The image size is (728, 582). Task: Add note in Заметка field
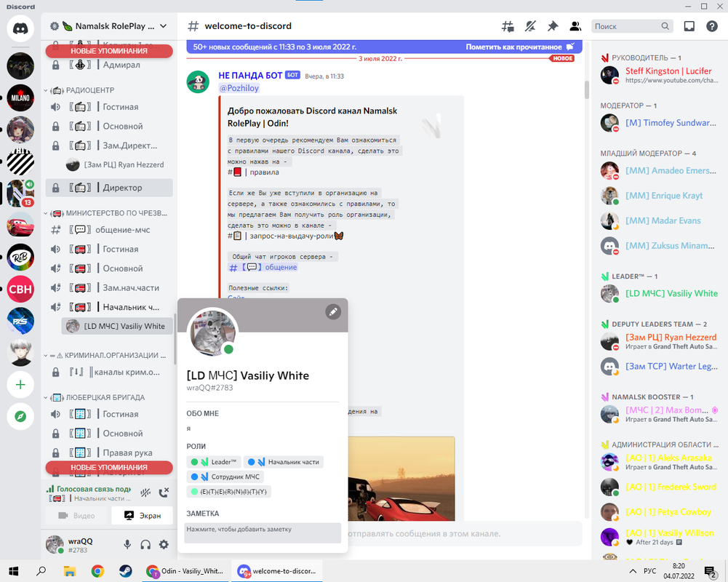(263, 533)
